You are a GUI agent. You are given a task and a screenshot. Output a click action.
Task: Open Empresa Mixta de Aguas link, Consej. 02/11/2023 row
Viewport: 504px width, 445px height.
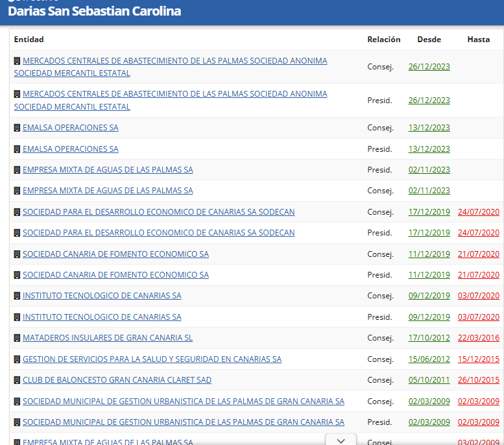pyautogui.click(x=108, y=191)
